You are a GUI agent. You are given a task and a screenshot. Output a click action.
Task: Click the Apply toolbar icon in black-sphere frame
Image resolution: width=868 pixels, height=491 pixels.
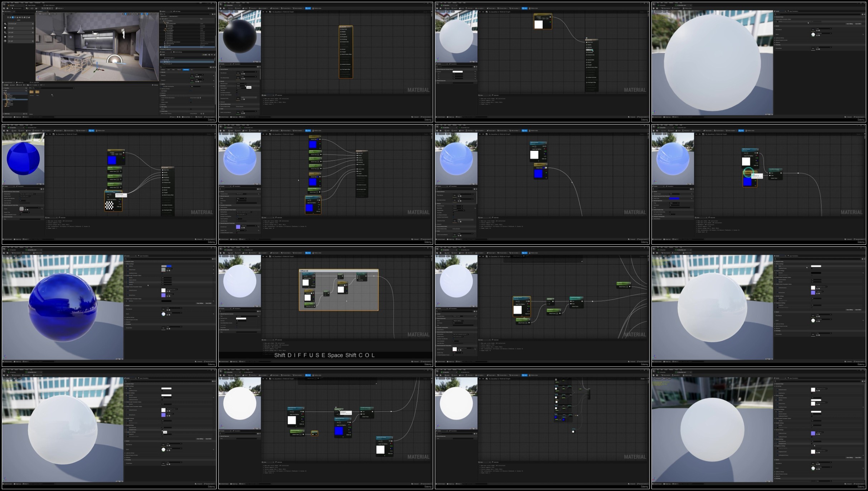click(231, 8)
